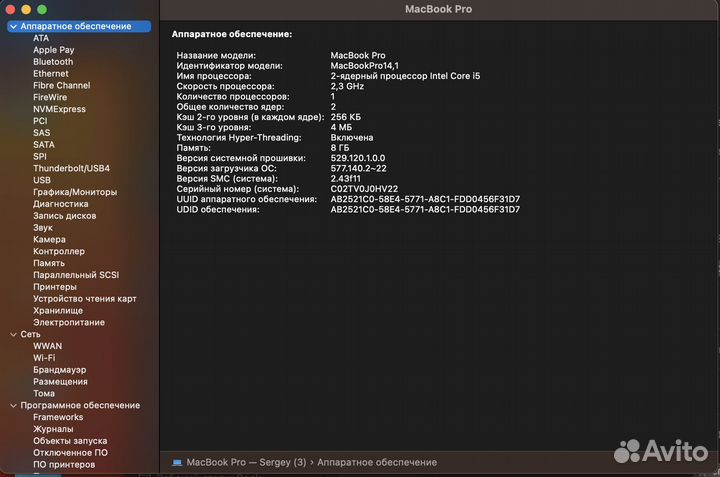This screenshot has height=477, width=720.
Task: Click SMC version 2.43f11
Action: point(345,179)
